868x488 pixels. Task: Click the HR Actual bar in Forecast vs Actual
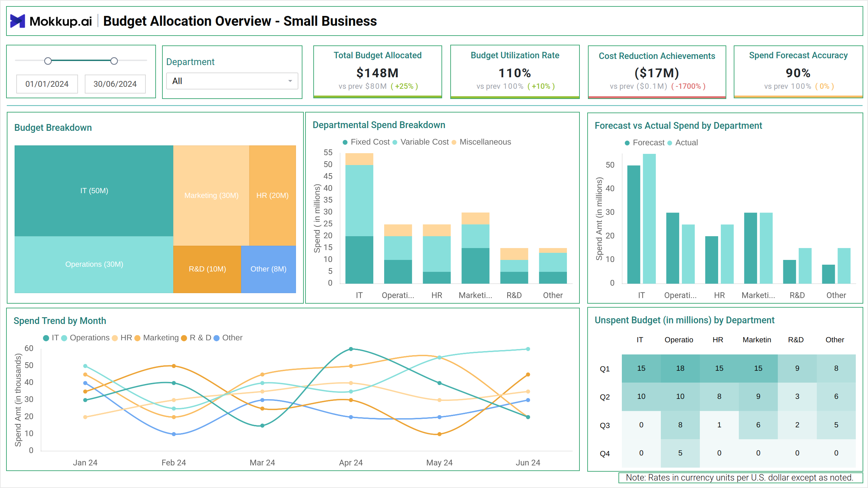tap(727, 254)
